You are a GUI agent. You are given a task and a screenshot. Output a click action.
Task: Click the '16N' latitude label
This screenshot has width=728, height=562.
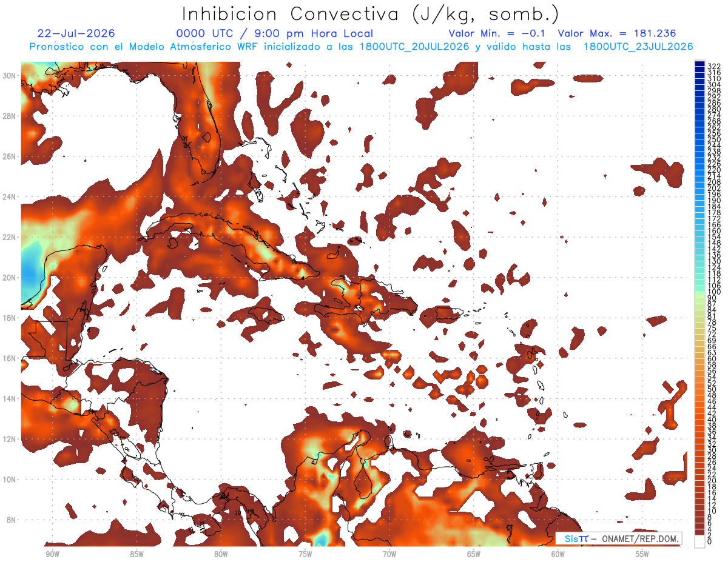tap(10, 358)
